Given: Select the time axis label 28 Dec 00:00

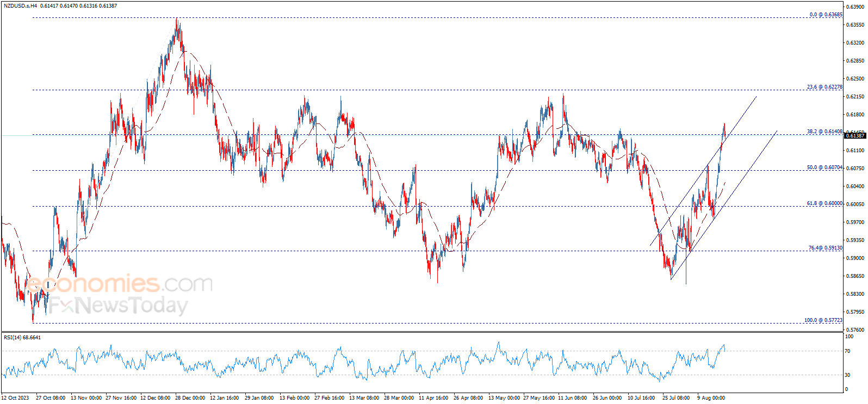Looking at the screenshot, I should pyautogui.click(x=190, y=398).
